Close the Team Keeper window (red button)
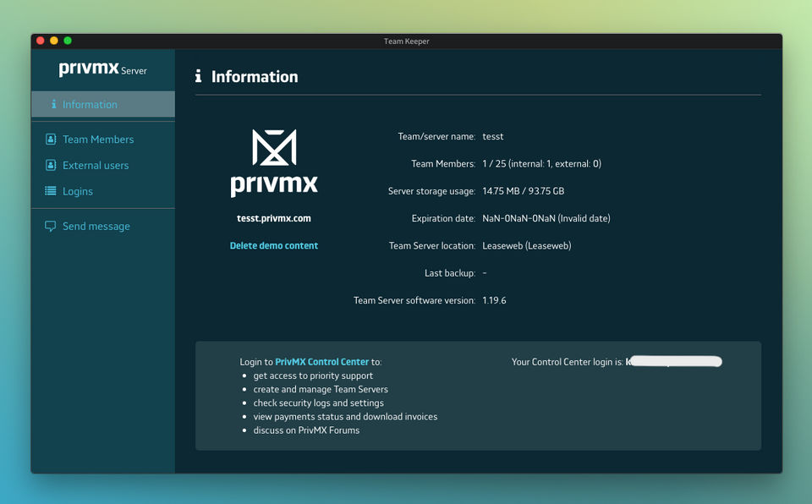 41,41
